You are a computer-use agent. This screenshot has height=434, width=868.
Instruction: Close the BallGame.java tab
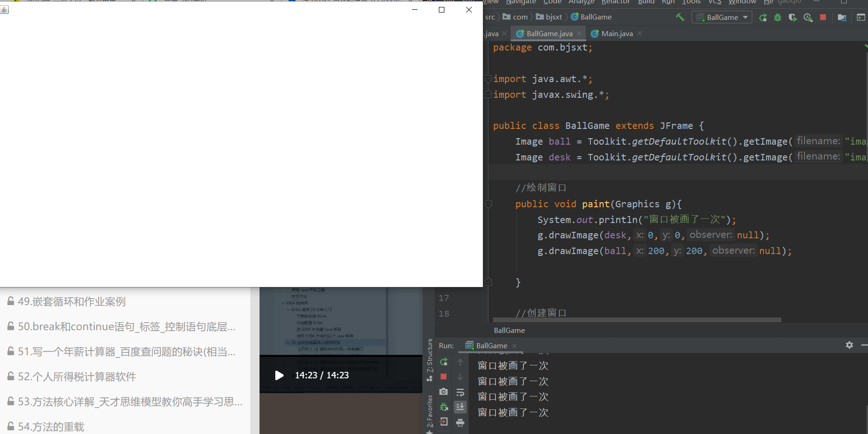579,33
